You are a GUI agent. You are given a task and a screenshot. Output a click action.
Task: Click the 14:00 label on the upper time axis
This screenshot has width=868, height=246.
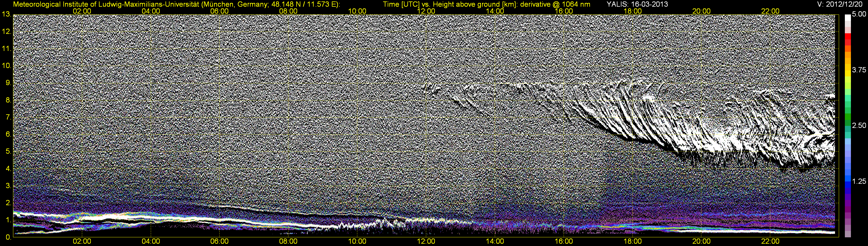495,11
